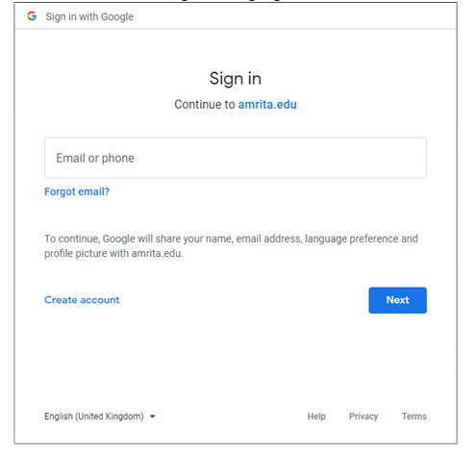
Task: Focus the Email or phone field
Action: pos(236,158)
